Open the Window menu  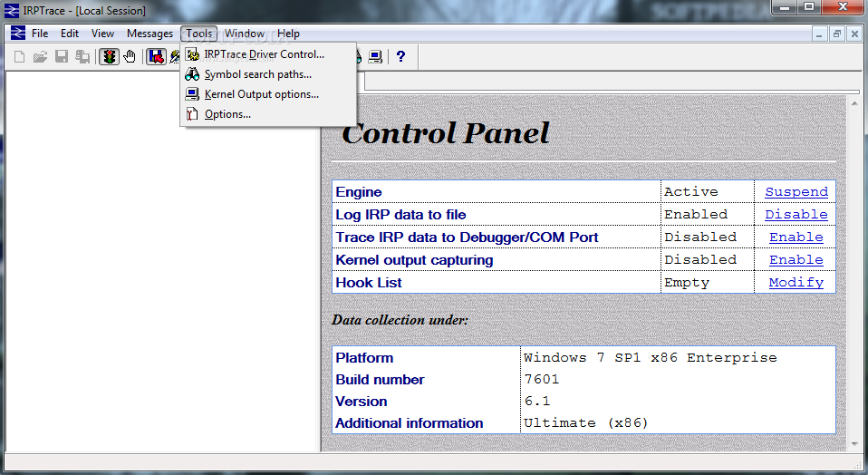point(245,34)
